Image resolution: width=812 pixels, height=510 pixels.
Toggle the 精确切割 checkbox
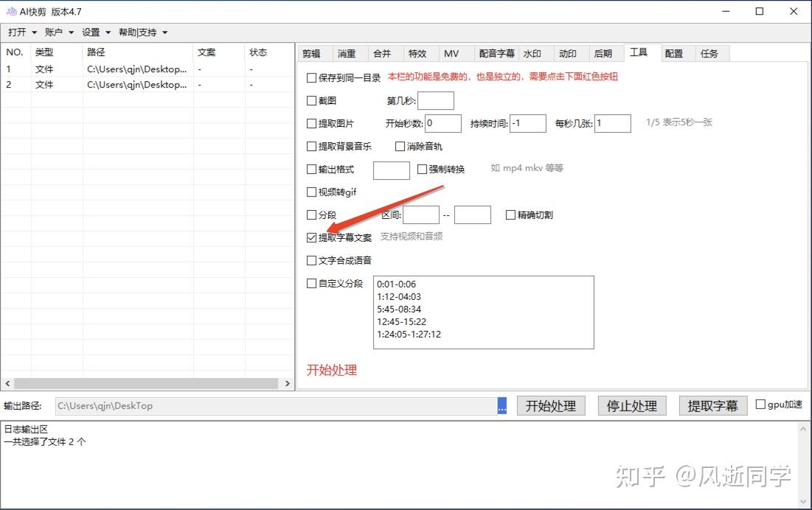click(510, 214)
